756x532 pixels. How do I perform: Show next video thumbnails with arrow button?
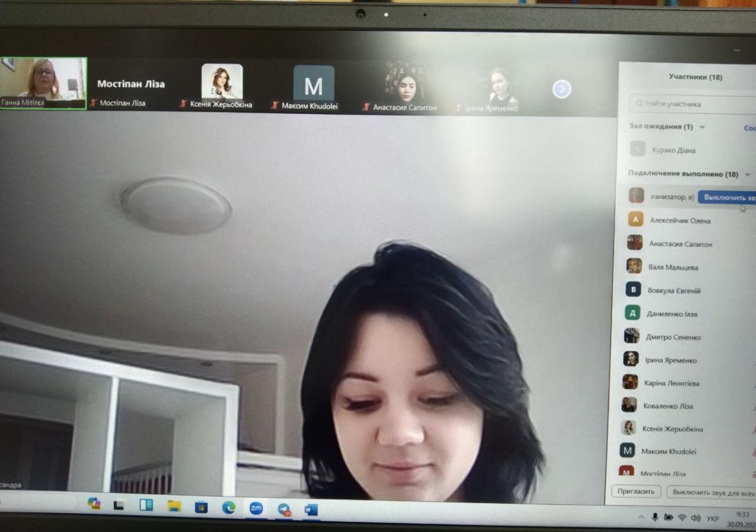562,89
